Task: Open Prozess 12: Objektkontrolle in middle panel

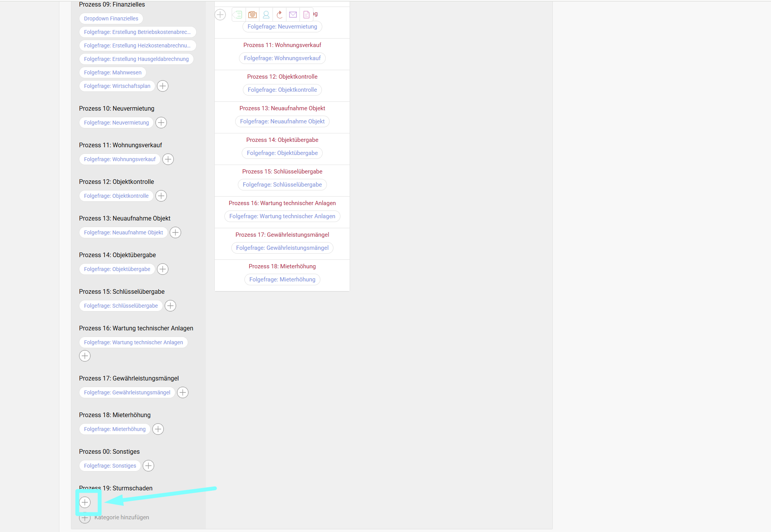Action: click(x=282, y=77)
